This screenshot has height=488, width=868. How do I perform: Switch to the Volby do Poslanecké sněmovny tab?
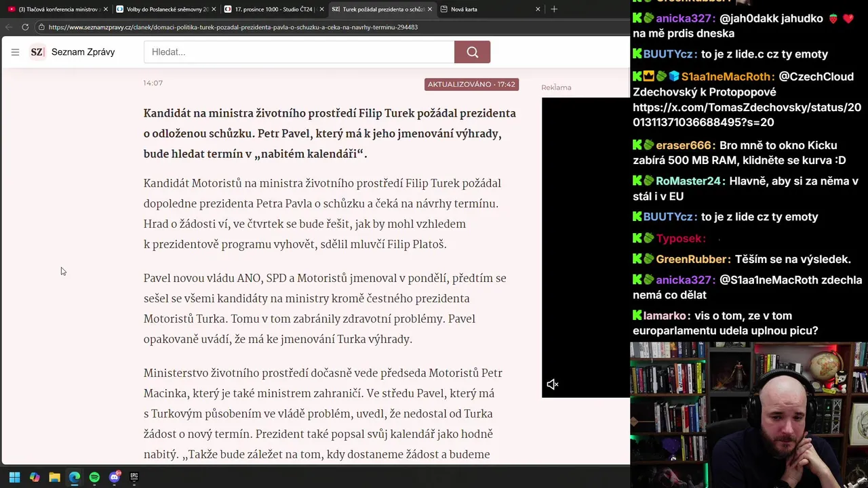tap(165, 9)
